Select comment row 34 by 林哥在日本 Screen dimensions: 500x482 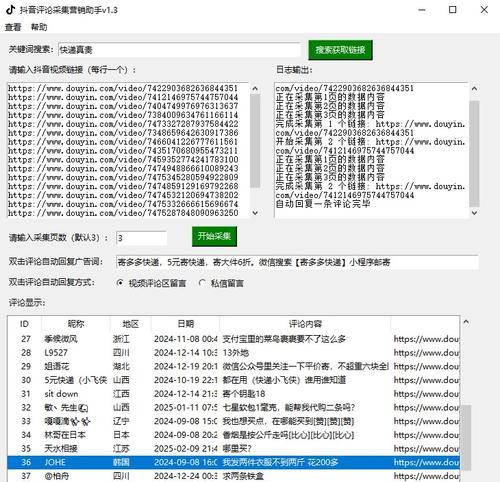233,435
